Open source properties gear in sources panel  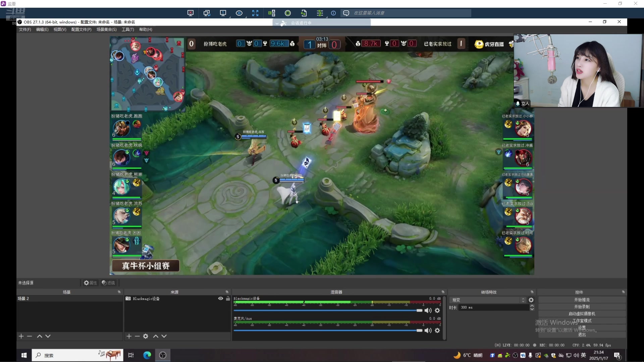click(146, 336)
